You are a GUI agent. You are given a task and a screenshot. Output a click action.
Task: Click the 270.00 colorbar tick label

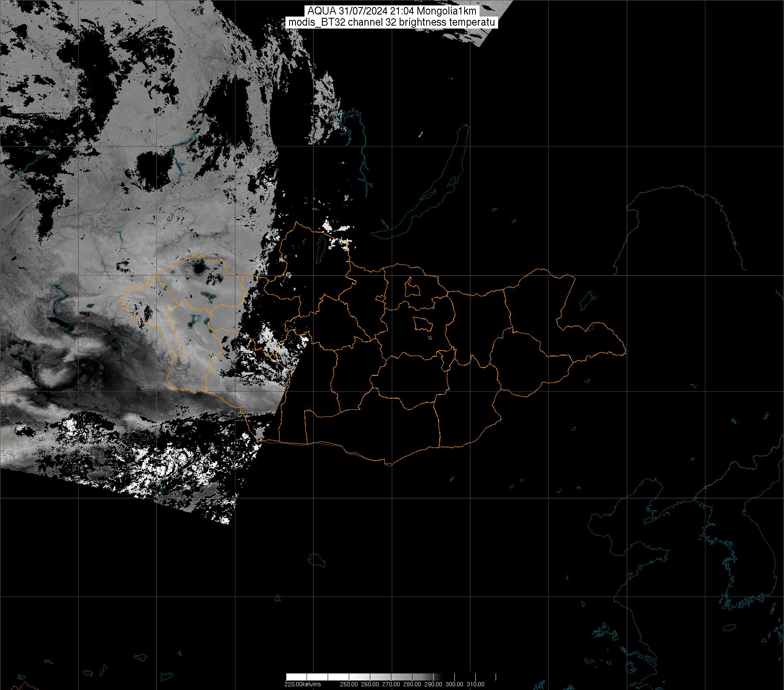tap(391, 684)
